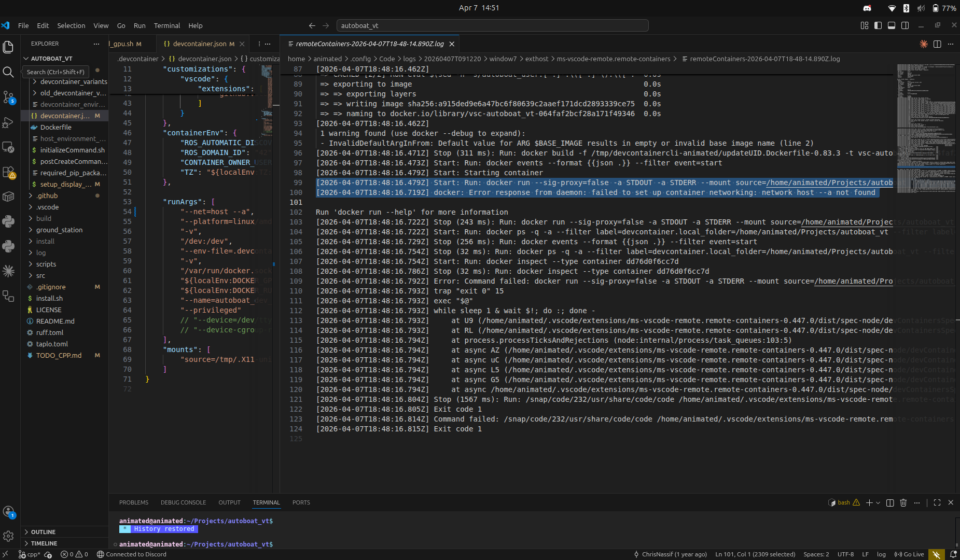Open Remote Explorer in activity bar
Image resolution: width=960 pixels, height=560 pixels.
click(x=8, y=147)
